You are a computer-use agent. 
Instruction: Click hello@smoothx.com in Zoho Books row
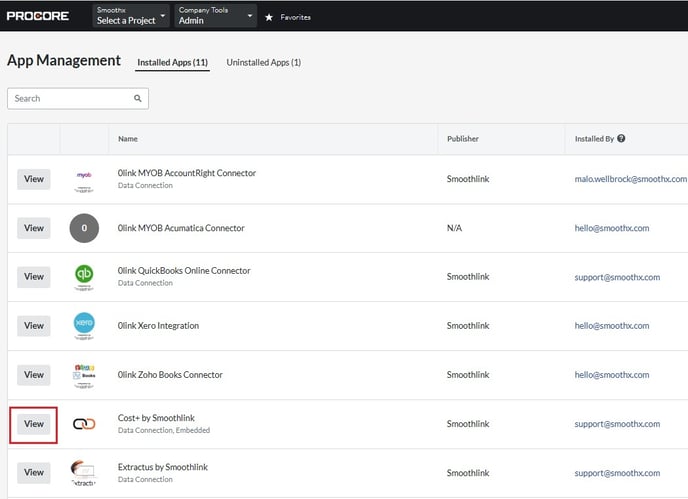(612, 375)
